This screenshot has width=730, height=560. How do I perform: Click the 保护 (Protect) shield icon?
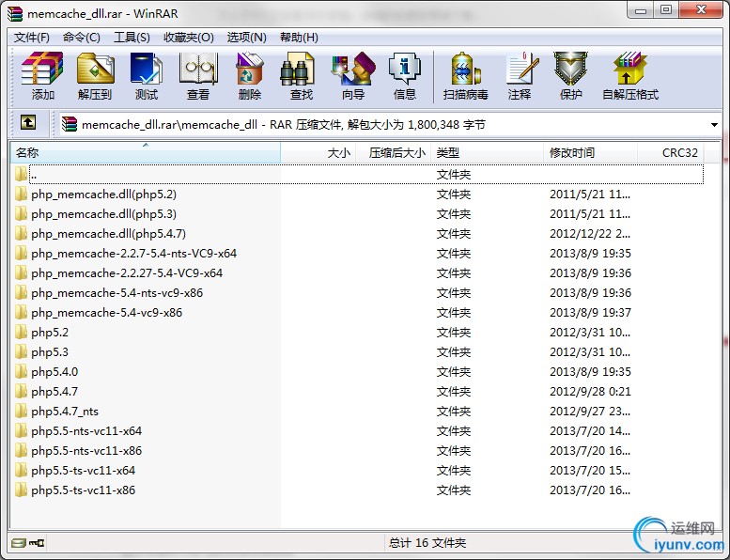pos(571,69)
